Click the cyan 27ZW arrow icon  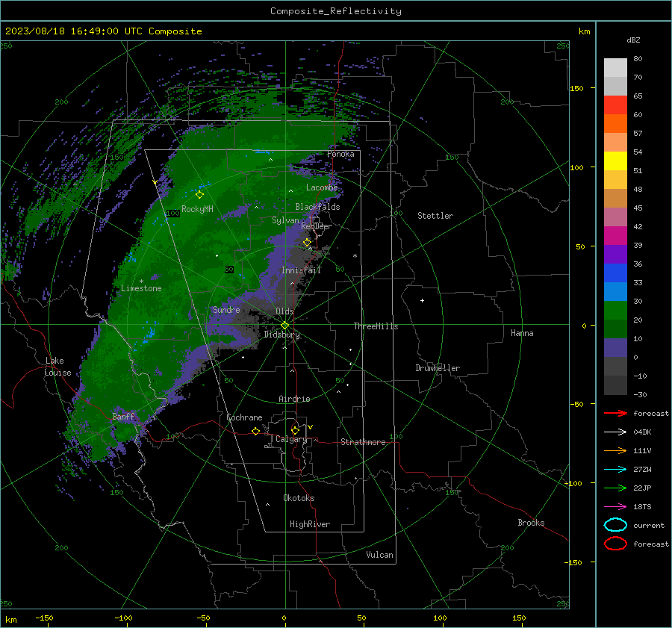615,470
